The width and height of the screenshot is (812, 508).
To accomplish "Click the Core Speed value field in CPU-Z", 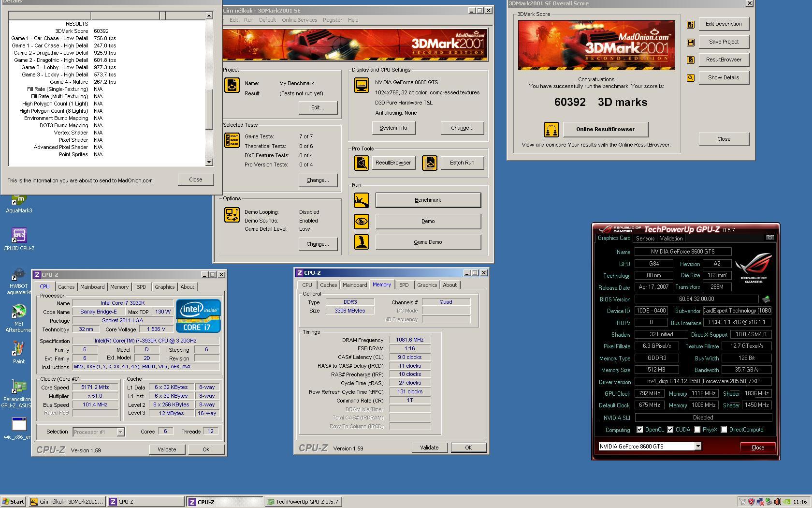I will point(95,388).
